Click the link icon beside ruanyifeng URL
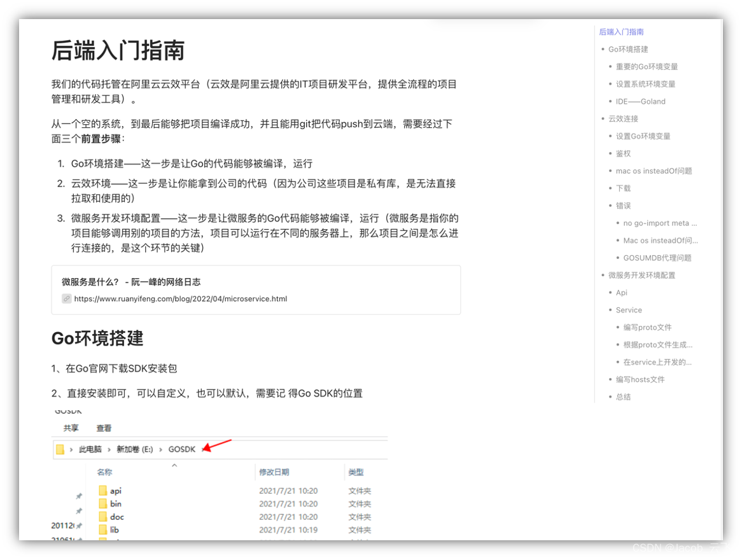The image size is (742, 560). point(66,298)
